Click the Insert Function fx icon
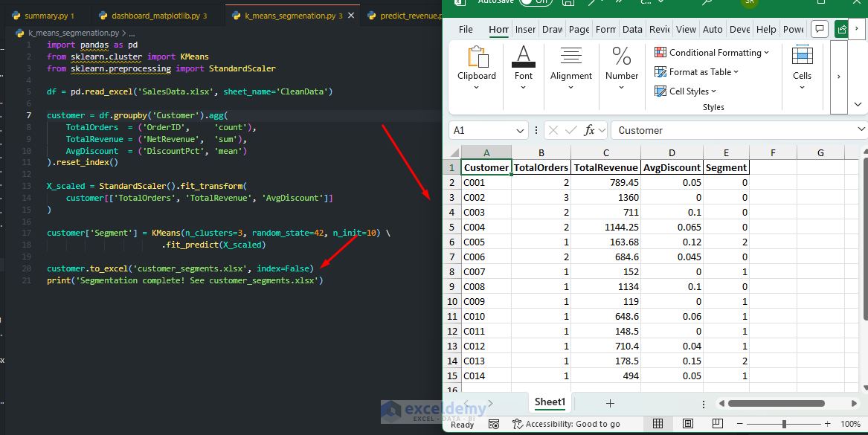Screen dimensions: 868x435 589,131
